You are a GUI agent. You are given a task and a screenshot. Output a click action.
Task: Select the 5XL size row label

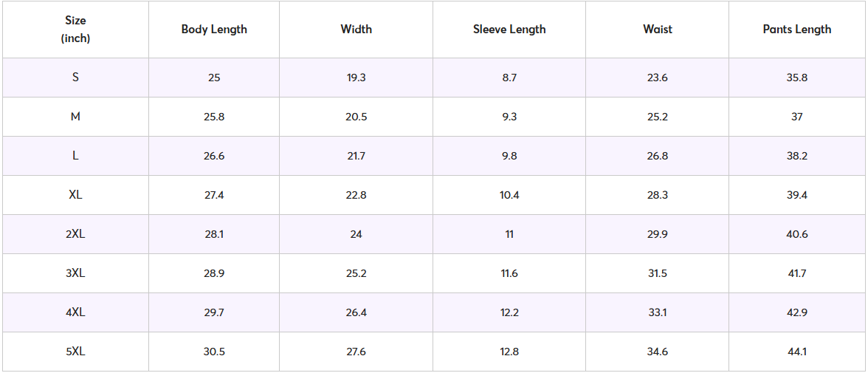(75, 352)
